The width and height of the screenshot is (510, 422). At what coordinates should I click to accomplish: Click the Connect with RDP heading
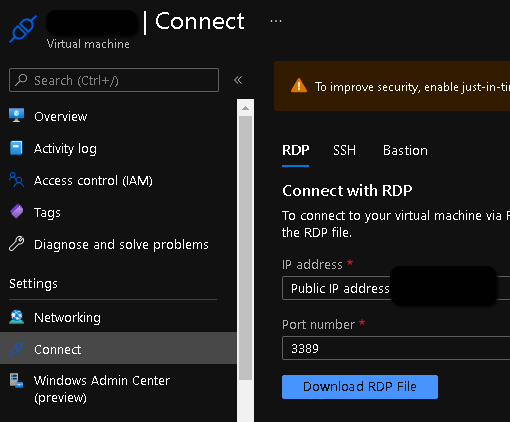(347, 191)
